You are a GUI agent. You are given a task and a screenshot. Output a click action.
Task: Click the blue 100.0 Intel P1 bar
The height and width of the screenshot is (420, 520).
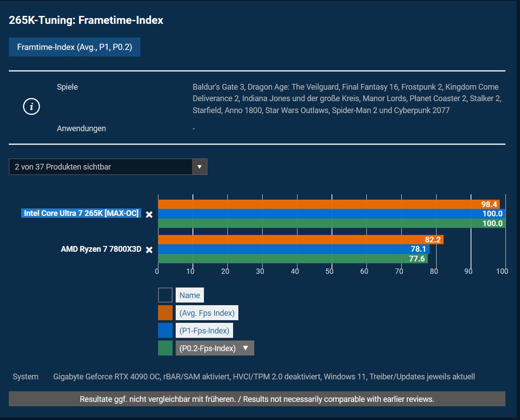point(332,214)
